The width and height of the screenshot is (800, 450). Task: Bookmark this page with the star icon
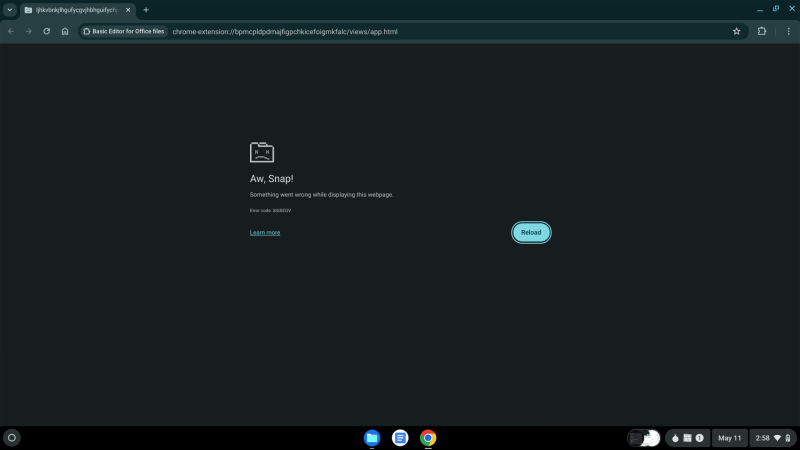(736, 31)
